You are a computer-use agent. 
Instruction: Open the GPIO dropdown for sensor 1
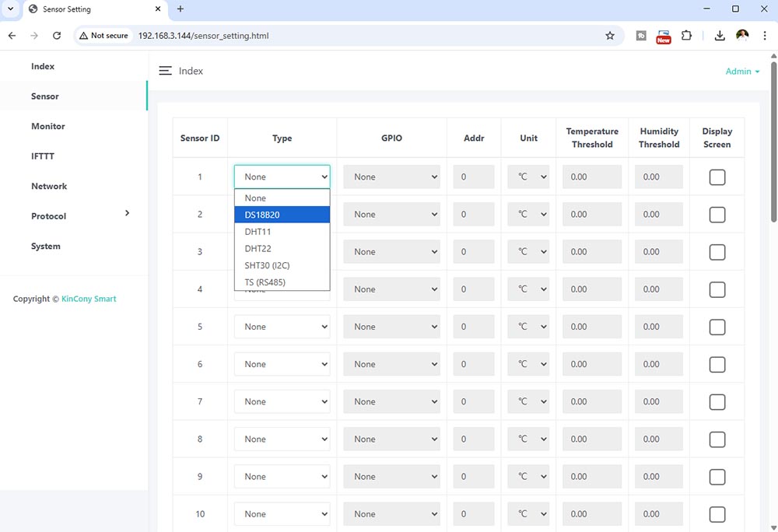pos(391,177)
